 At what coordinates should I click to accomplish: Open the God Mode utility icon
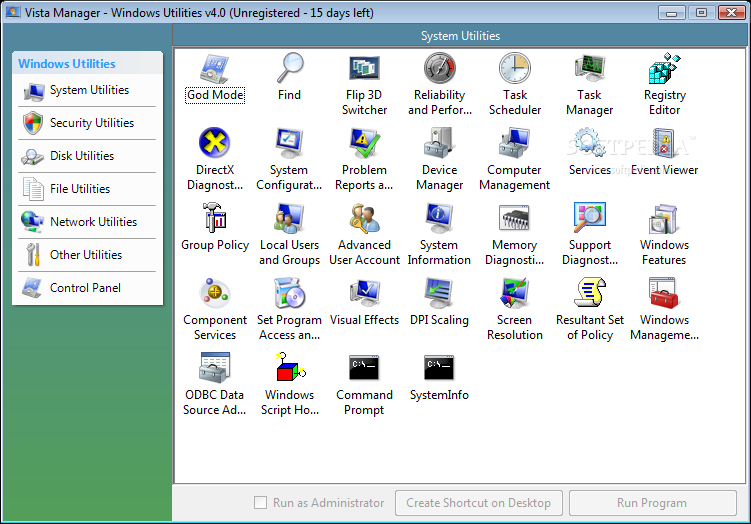pyautogui.click(x=215, y=69)
